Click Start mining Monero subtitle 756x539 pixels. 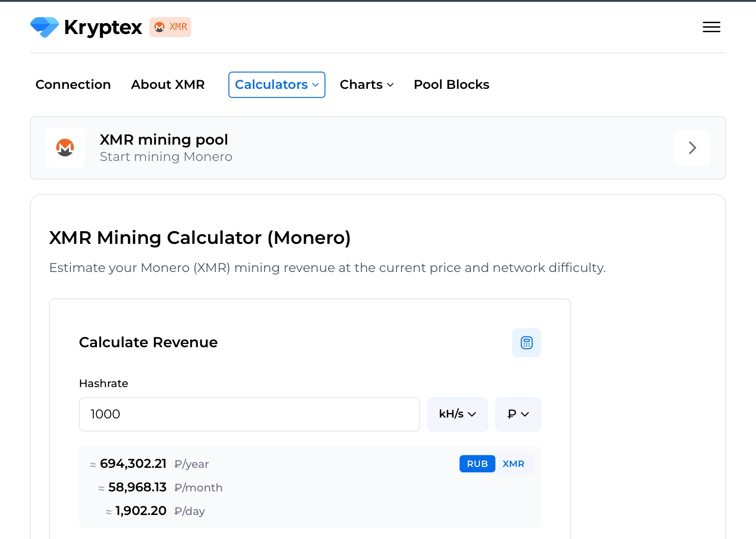166,157
